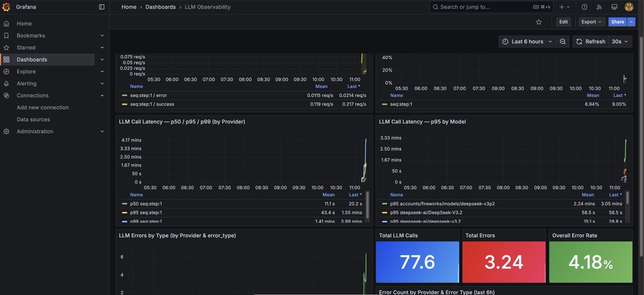Open the help question mark icon

[x=584, y=7]
